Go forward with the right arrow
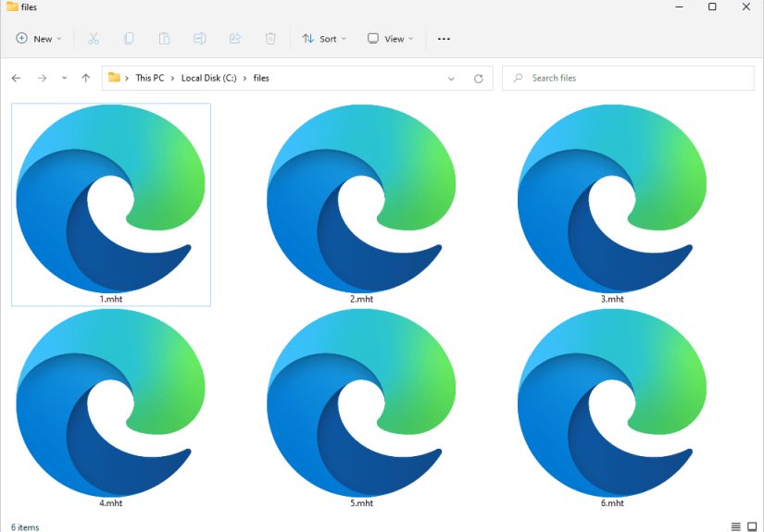This screenshot has height=532, width=764. (42, 78)
